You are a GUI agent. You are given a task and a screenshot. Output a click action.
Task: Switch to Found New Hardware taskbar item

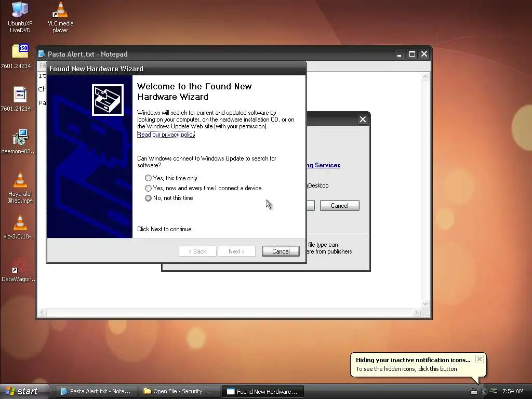click(262, 391)
